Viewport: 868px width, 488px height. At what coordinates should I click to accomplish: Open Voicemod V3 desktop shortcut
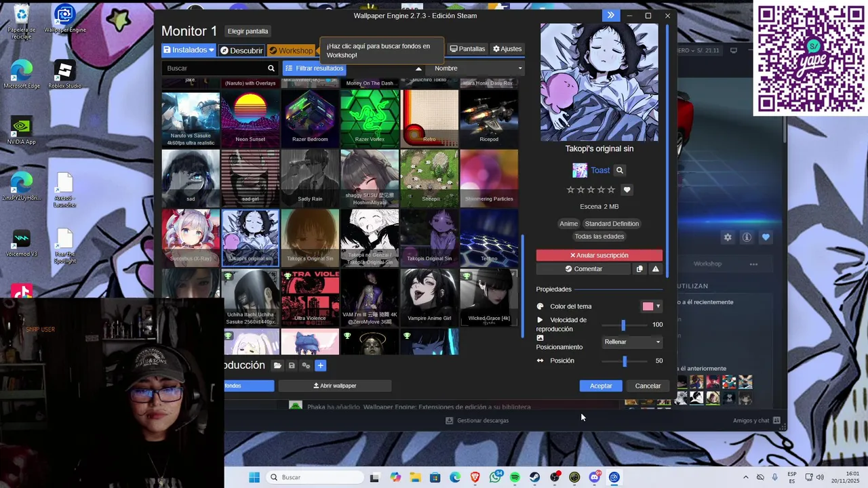tap(22, 243)
